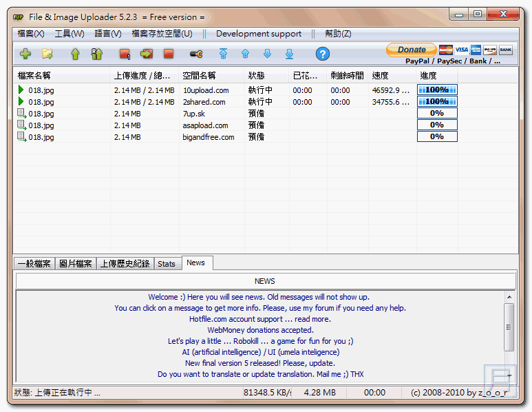Click the queued file icon for asapload.com row
532x412 pixels.
point(22,125)
